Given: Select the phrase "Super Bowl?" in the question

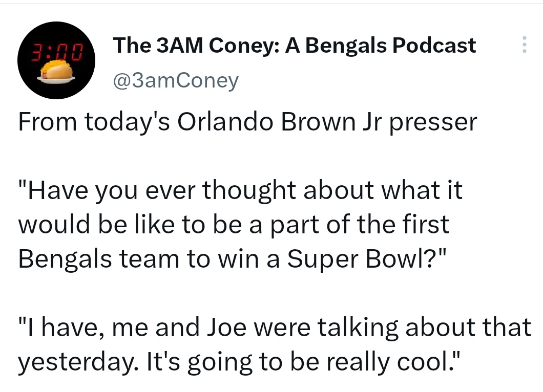Looking at the screenshot, I should (x=363, y=259).
